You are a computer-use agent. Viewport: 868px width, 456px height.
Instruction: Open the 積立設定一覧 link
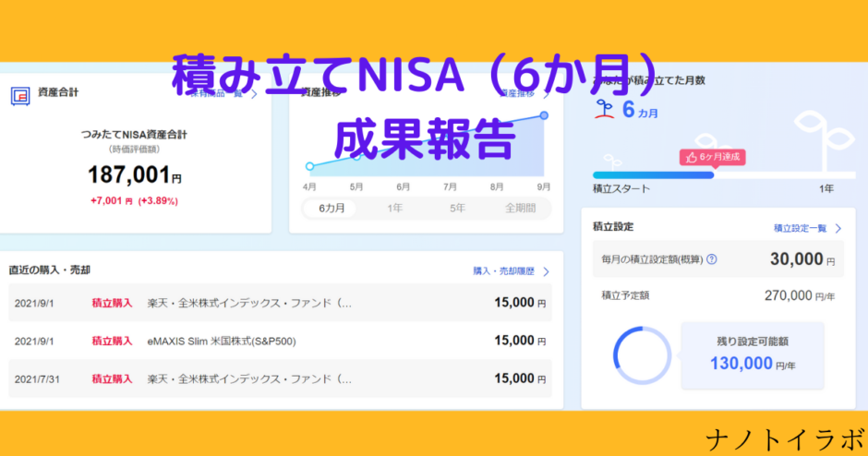(x=800, y=228)
